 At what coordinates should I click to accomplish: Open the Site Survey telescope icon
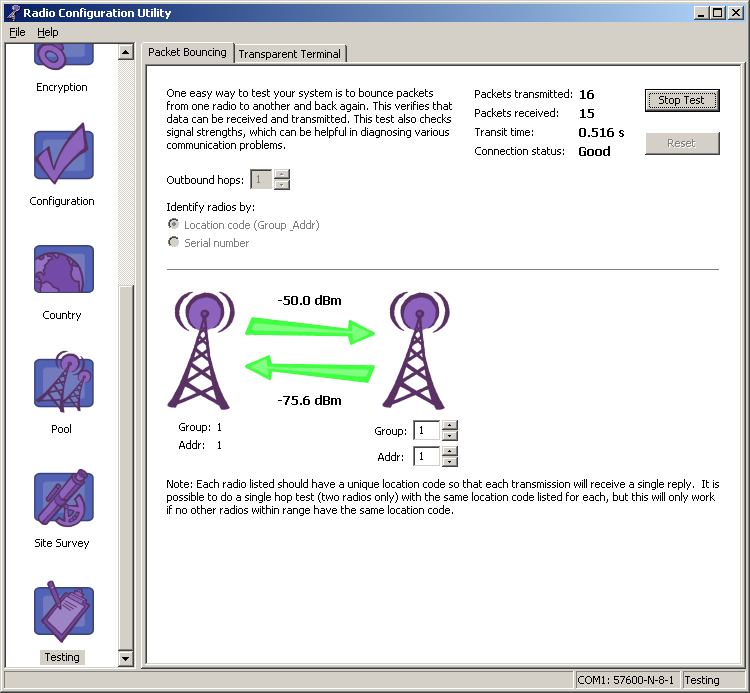click(64, 497)
